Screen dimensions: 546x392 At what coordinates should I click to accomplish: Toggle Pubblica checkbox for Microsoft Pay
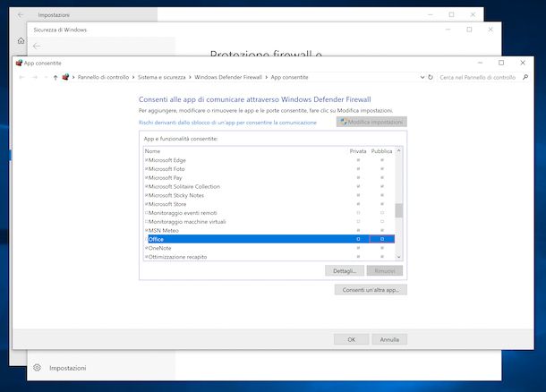[382, 177]
